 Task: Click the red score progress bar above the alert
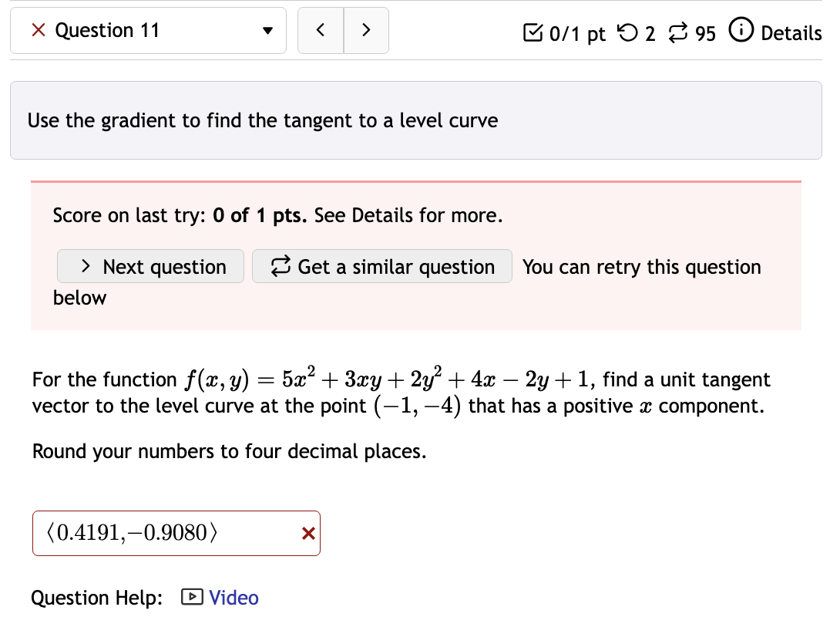[416, 182]
